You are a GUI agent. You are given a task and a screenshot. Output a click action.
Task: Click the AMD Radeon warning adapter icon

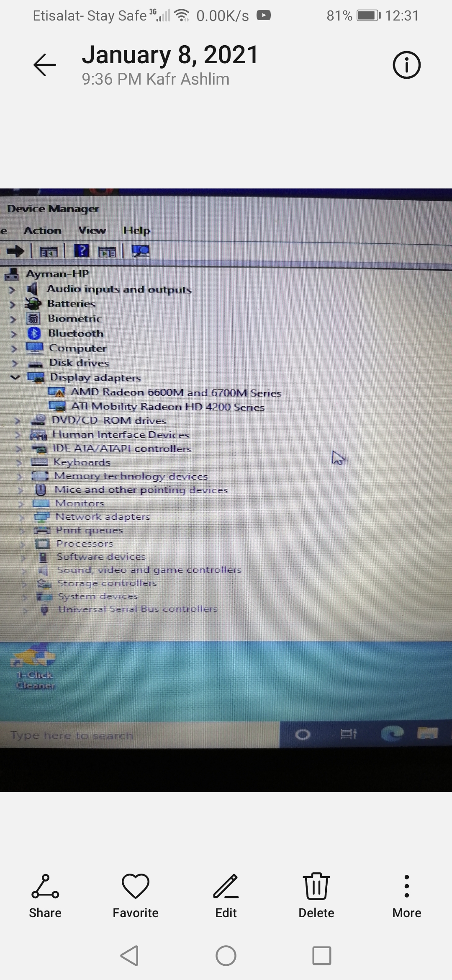pos(57,392)
